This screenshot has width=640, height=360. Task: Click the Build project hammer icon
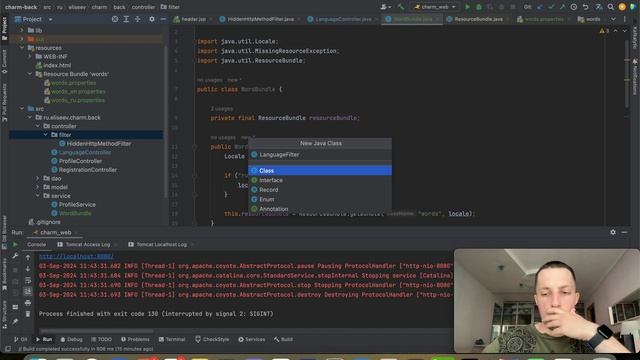401,7
